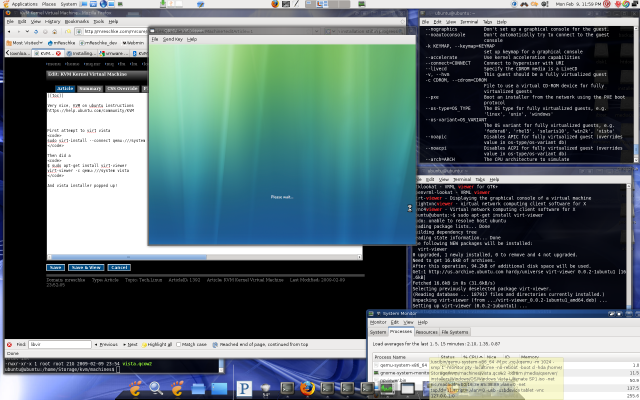The height and width of the screenshot is (400, 640).
Task: Open Send Key menu in virt-viewer
Action: [x=173, y=39]
